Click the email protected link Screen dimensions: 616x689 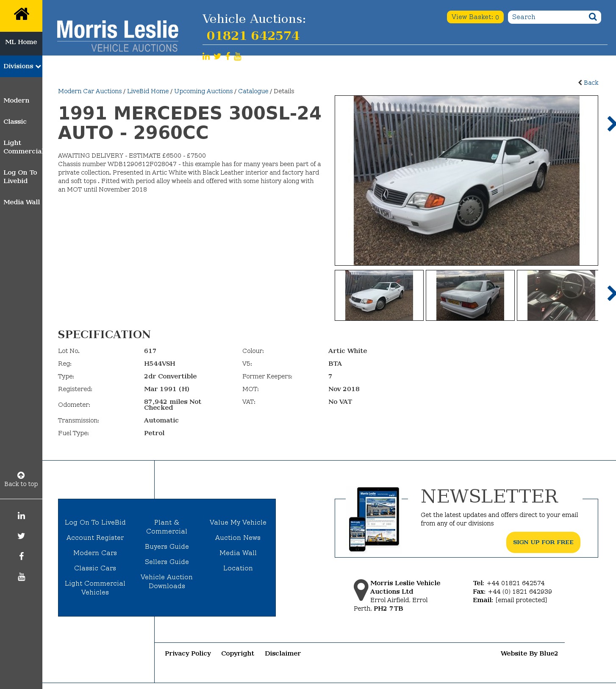[x=521, y=600]
